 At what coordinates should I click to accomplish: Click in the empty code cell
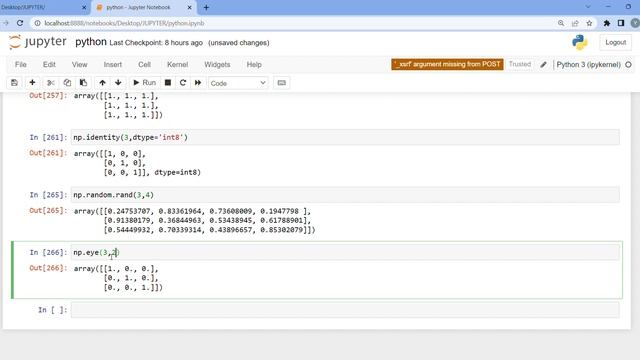tap(345, 310)
